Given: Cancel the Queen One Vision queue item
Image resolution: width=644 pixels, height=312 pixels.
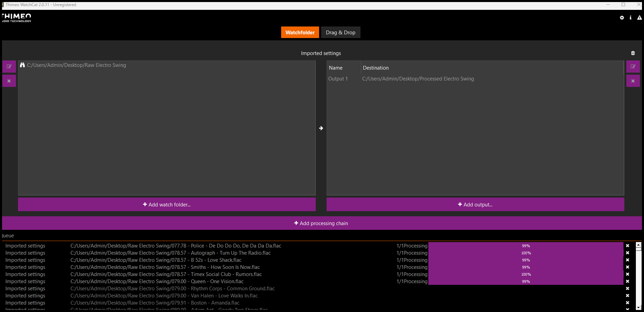Looking at the screenshot, I should coord(627,281).
